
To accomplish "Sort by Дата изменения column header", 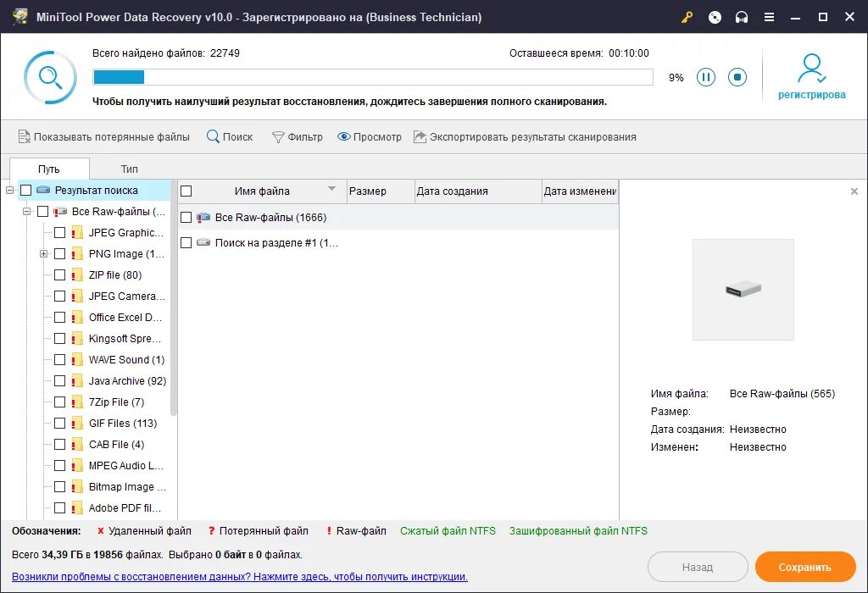I will 580,191.
